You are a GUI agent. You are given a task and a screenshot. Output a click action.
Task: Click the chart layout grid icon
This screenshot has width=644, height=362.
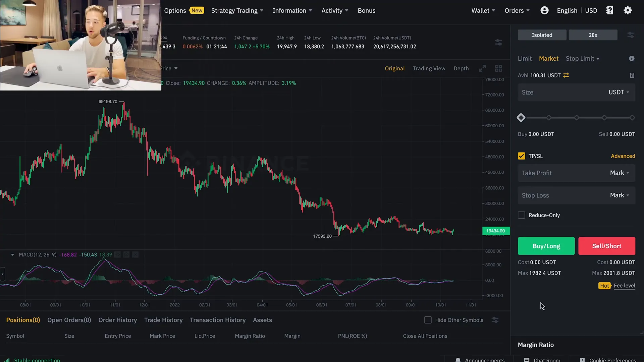tap(498, 68)
